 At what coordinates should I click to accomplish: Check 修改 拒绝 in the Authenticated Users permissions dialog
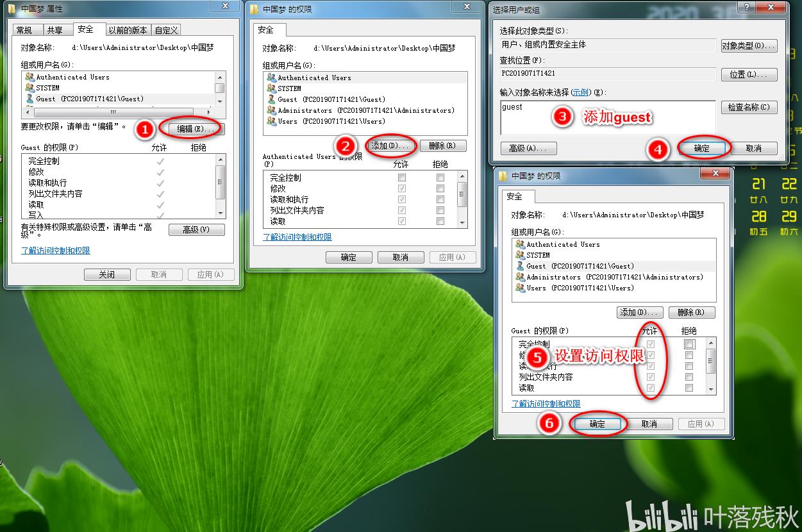440,188
